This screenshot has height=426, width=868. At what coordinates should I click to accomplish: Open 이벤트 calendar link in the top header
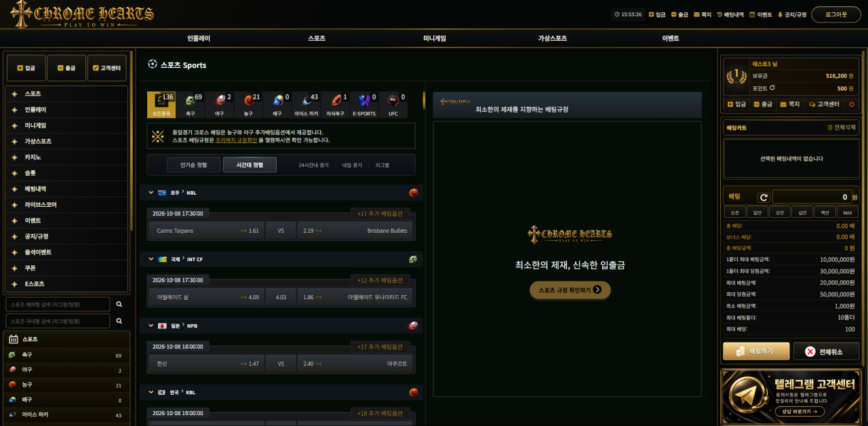761,14
